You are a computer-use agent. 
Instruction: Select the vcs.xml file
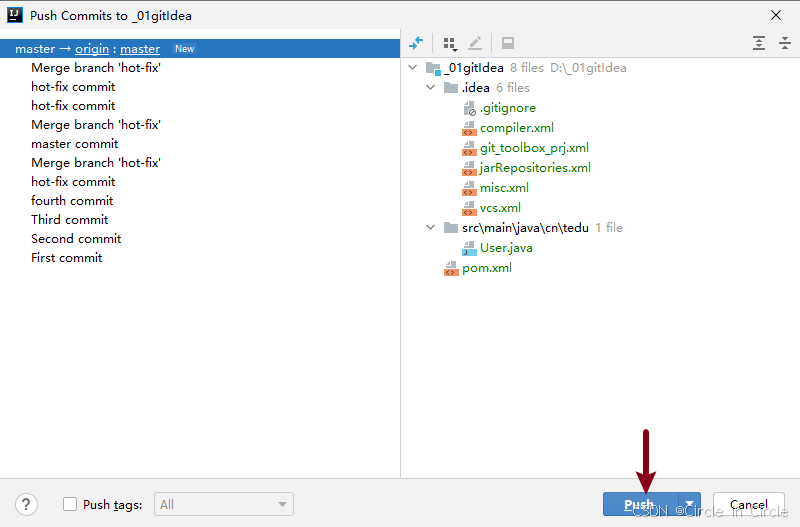click(x=500, y=208)
